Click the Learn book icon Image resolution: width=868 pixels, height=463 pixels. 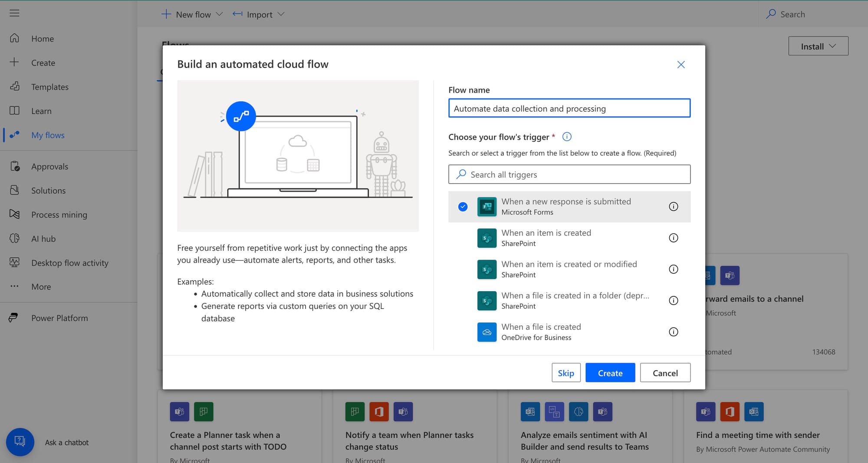(x=14, y=111)
